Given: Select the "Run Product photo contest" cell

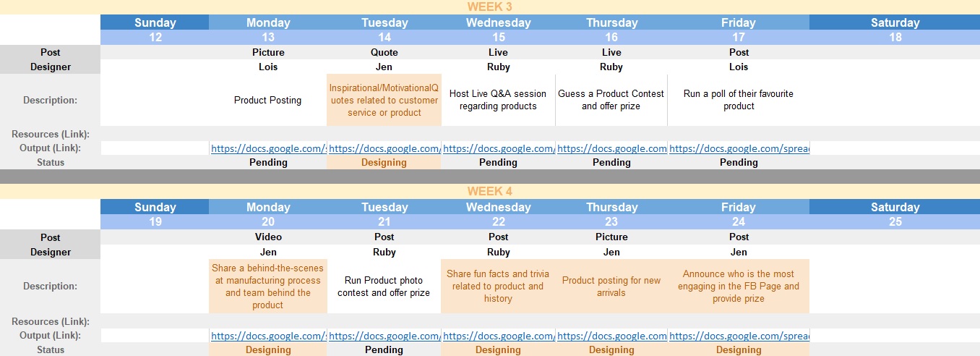Looking at the screenshot, I should coord(384,287).
